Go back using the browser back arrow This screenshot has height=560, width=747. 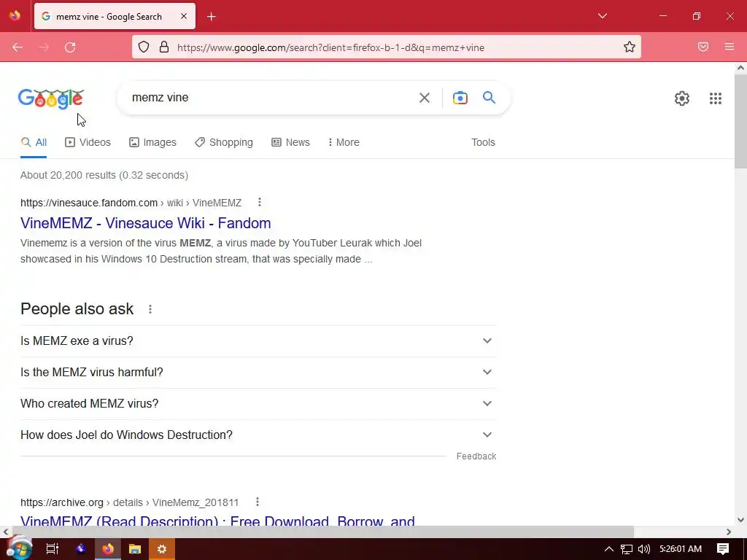[18, 47]
